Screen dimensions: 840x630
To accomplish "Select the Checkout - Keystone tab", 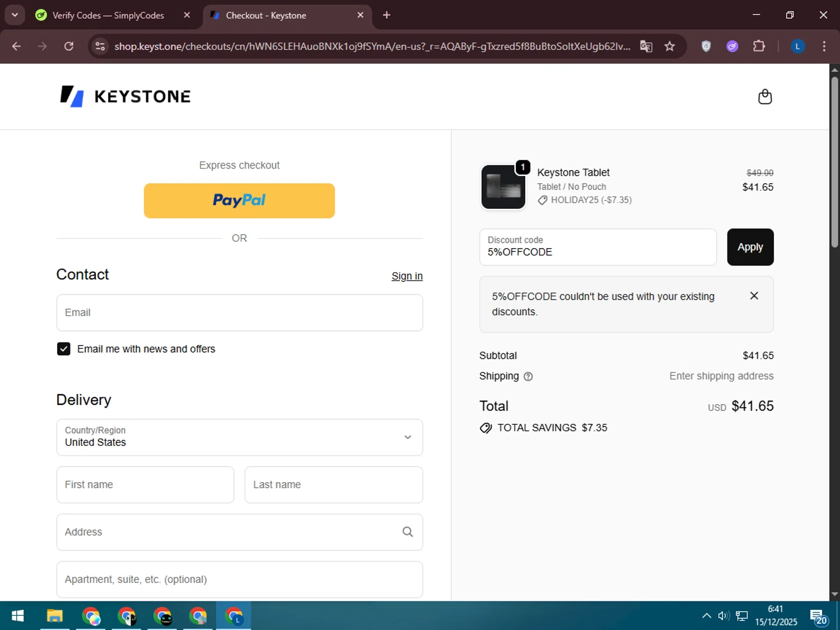I will click(266, 15).
